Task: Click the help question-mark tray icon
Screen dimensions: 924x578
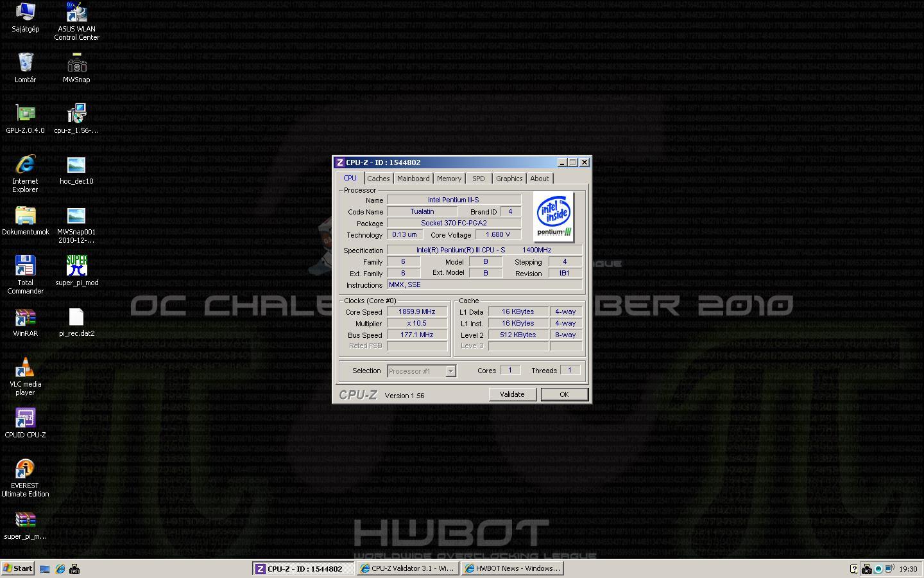Action: pos(853,569)
